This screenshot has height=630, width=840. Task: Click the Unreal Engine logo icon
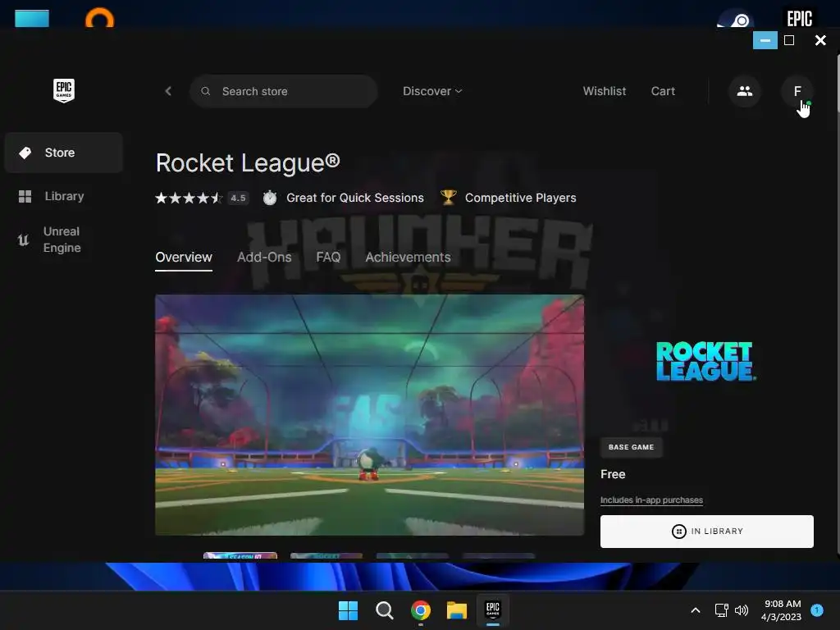pos(23,240)
